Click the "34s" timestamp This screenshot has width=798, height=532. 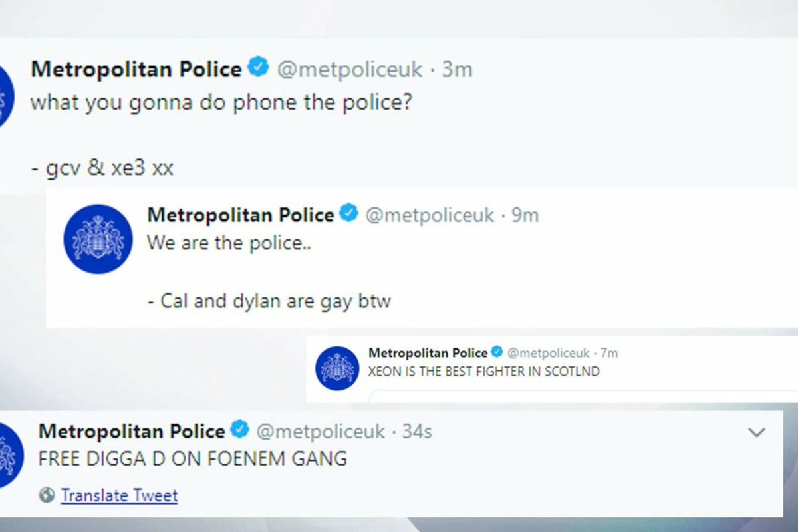pyautogui.click(x=417, y=431)
